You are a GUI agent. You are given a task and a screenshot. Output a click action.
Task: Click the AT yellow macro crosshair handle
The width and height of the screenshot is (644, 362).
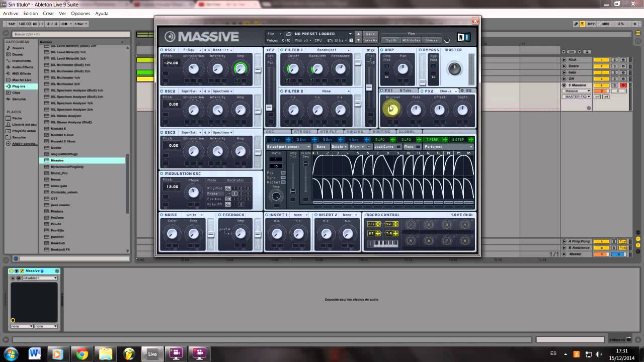point(378,233)
